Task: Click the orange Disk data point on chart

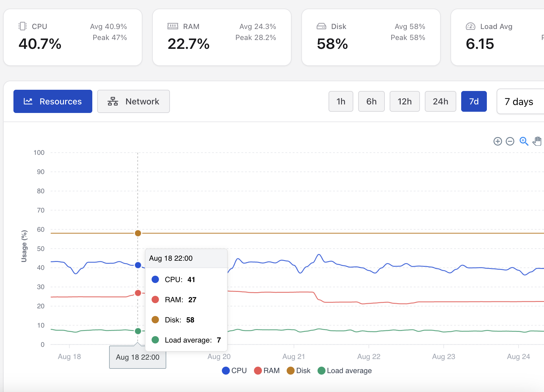Action: point(138,233)
